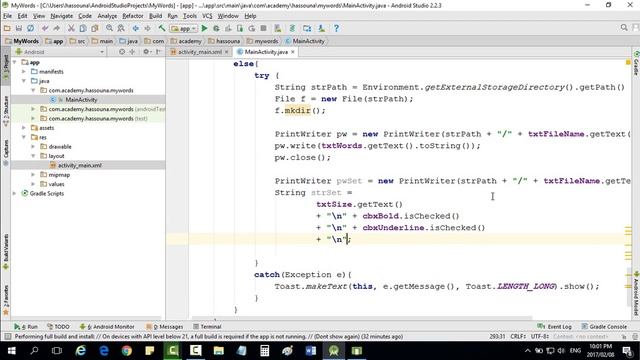This screenshot has width=640, height=360.
Task: Expand the manifests folder node
Action: point(24,71)
